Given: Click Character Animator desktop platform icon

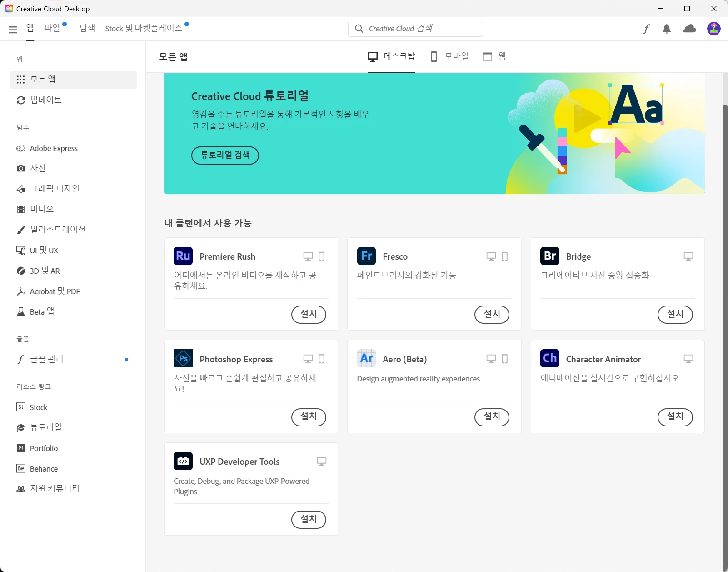Looking at the screenshot, I should click(688, 359).
